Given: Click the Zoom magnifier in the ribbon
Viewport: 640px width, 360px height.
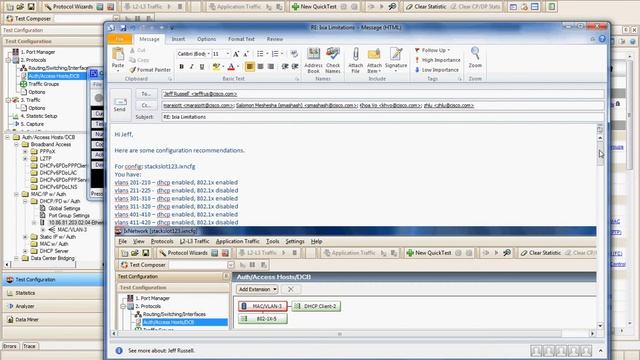Looking at the screenshot, I should click(475, 53).
